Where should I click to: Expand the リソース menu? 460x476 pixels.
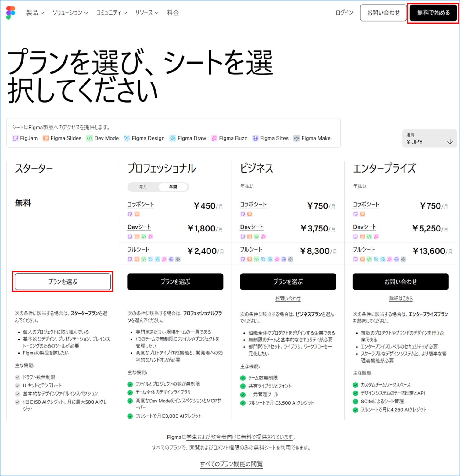pyautogui.click(x=147, y=13)
